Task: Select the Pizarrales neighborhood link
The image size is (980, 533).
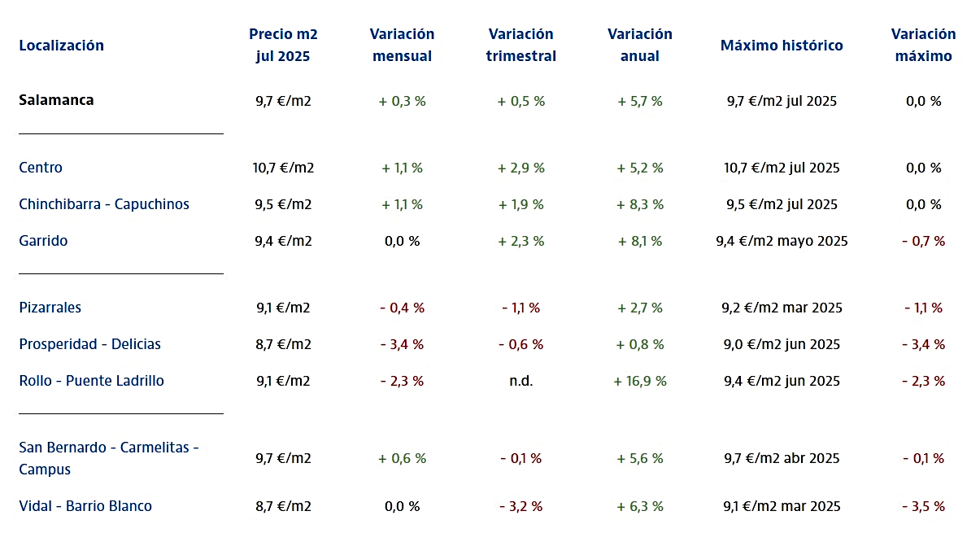Action: point(50,308)
